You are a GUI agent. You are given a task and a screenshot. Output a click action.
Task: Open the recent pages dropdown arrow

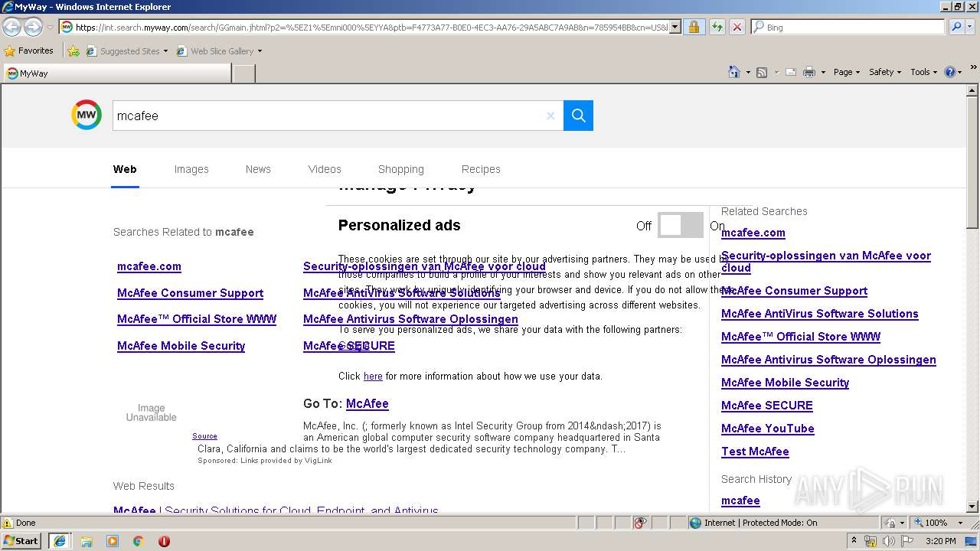tap(50, 27)
